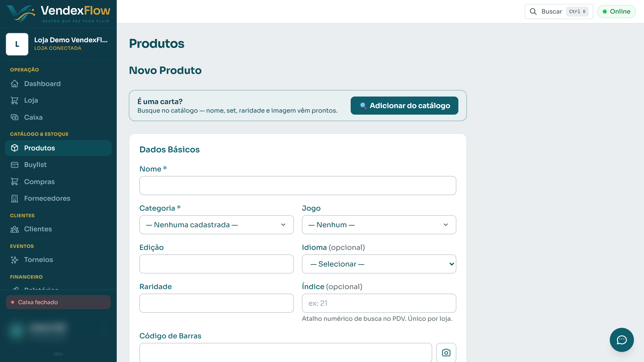This screenshot has width=644, height=362.
Task: Open the Buscar search box
Action: 559,12
